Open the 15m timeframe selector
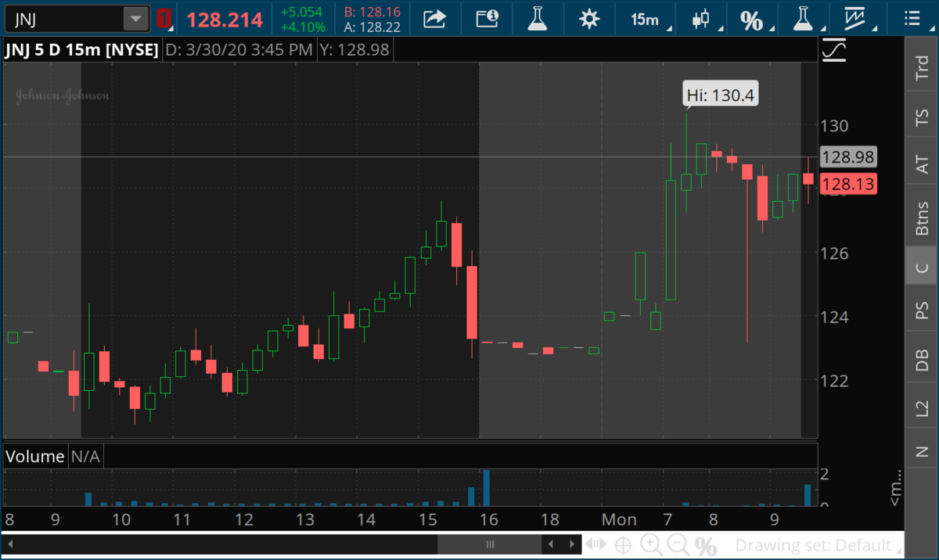Viewport: 939px width, 560px height. (646, 19)
